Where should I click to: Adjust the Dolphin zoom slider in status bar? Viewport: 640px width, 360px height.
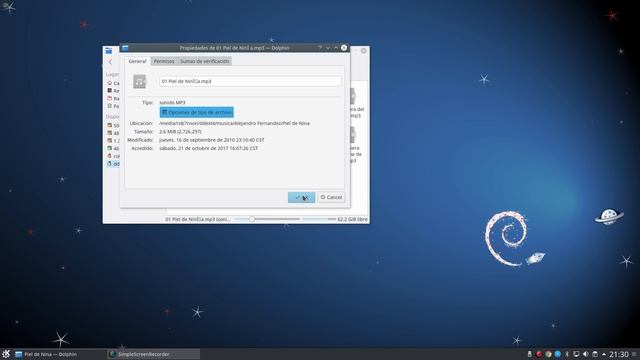pyautogui.click(x=267, y=219)
